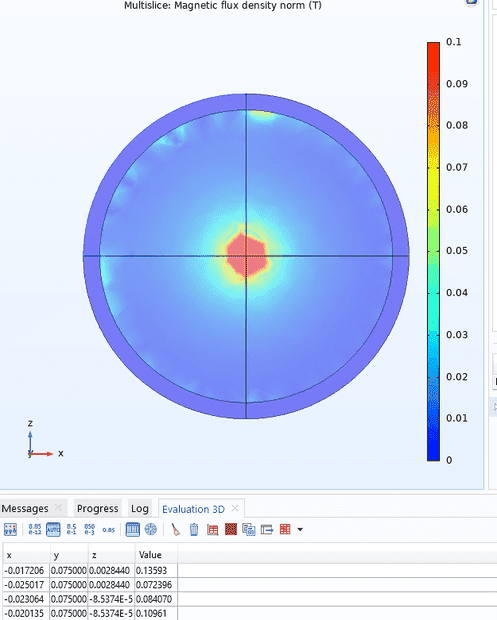Delete table using trash bin icon
The image size is (497, 620).
pyautogui.click(x=194, y=529)
